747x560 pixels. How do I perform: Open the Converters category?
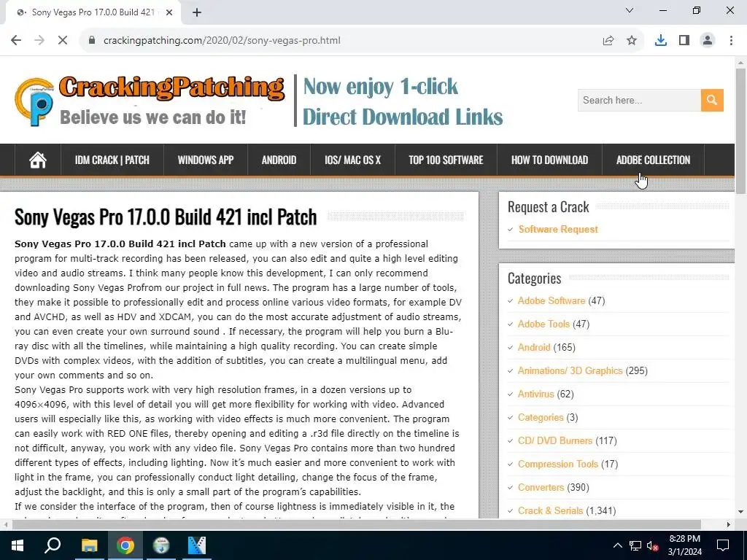(541, 487)
